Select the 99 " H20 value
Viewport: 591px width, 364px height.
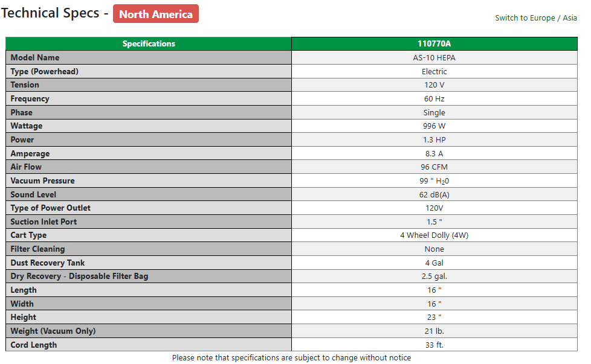tap(434, 181)
